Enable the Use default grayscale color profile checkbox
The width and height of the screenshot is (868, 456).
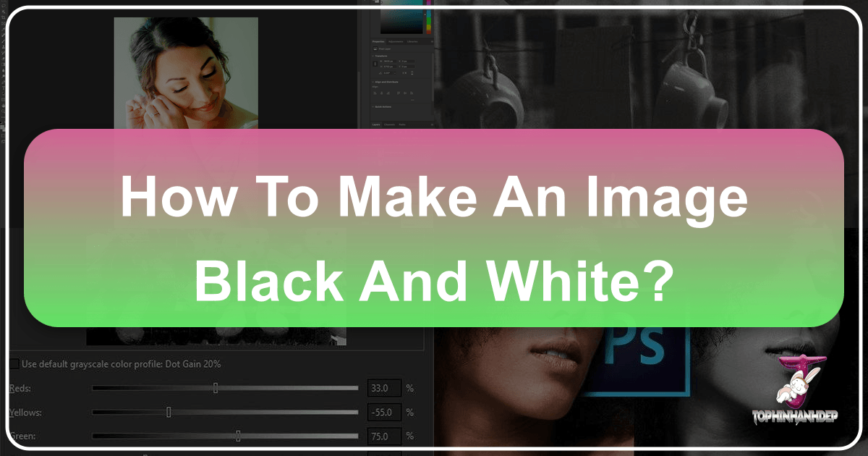coord(13,364)
